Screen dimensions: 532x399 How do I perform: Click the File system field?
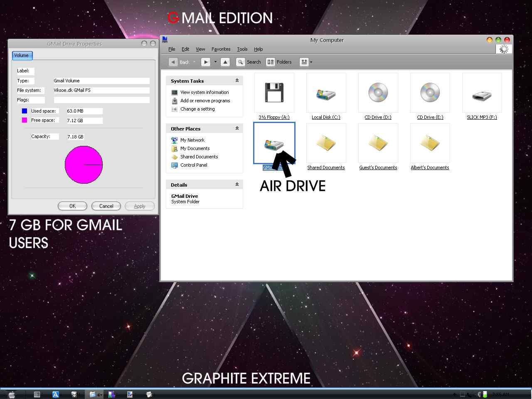101,90
